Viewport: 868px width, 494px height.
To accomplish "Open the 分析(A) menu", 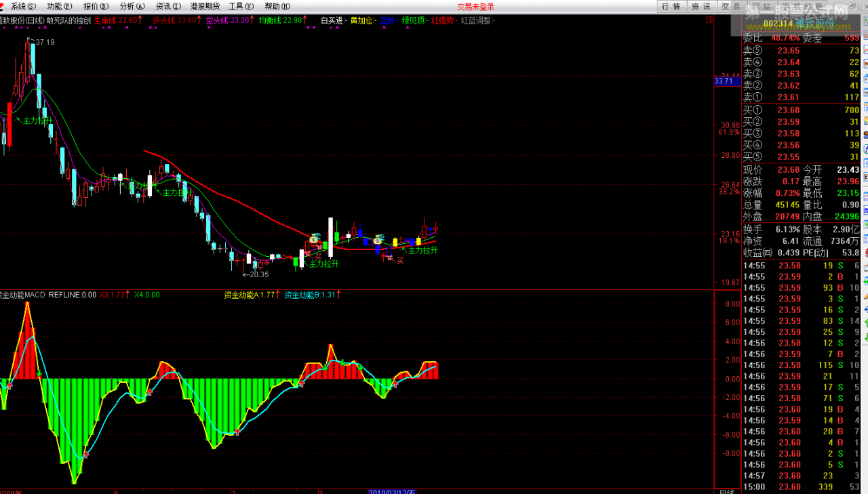I will tap(132, 6).
